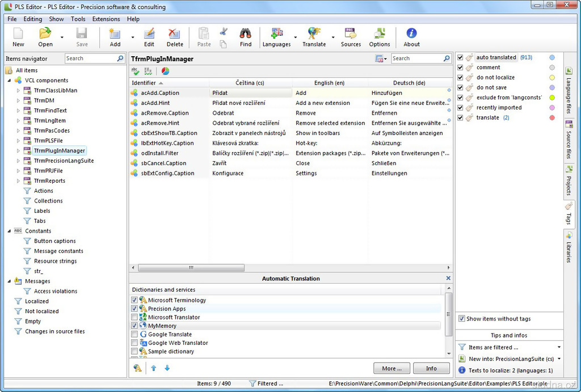Open the Extensions menu
581x392 pixels.
coord(106,19)
